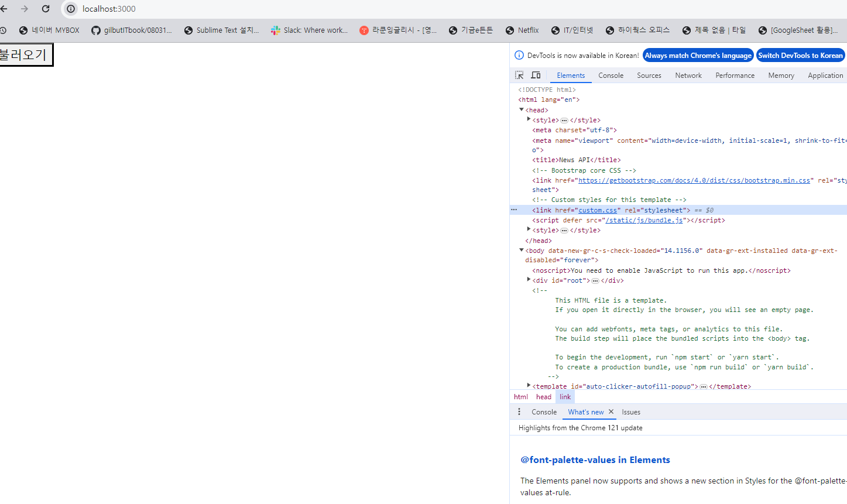The image size is (847, 504).
Task: Select the title News API line
Action: [577, 160]
